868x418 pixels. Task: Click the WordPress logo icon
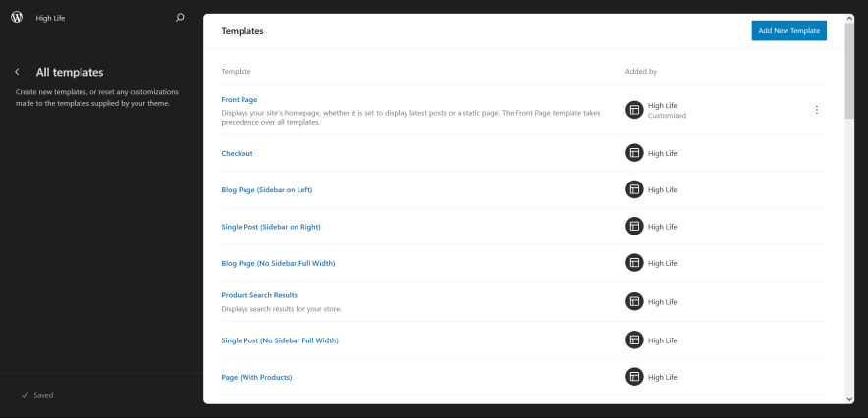click(17, 17)
